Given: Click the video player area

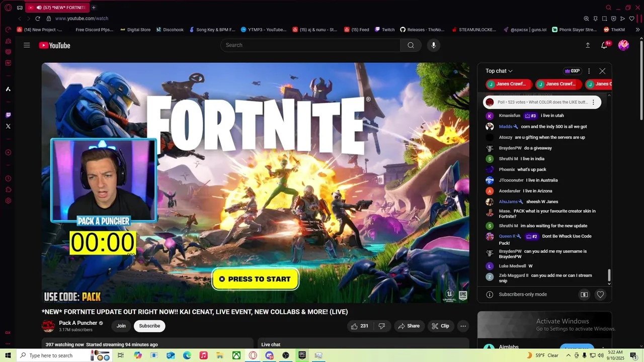Looking at the screenshot, I should [256, 183].
